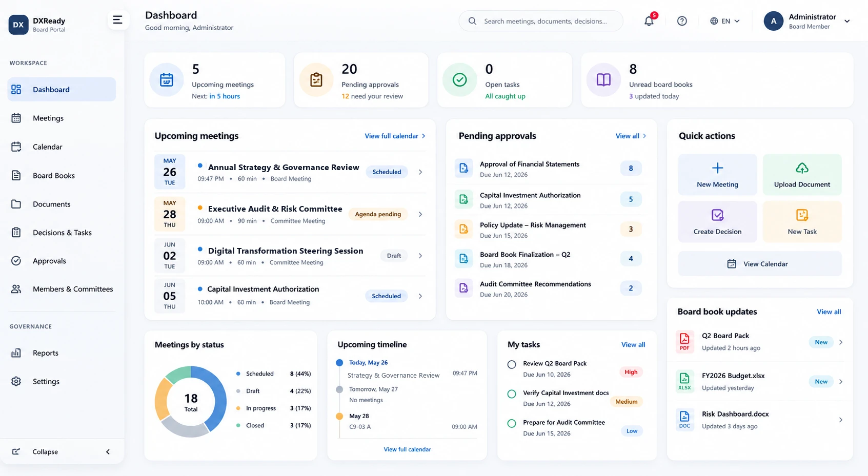This screenshot has width=868, height=476.
Task: Click the Risk Dashboard DOC icon
Action: coord(684,420)
